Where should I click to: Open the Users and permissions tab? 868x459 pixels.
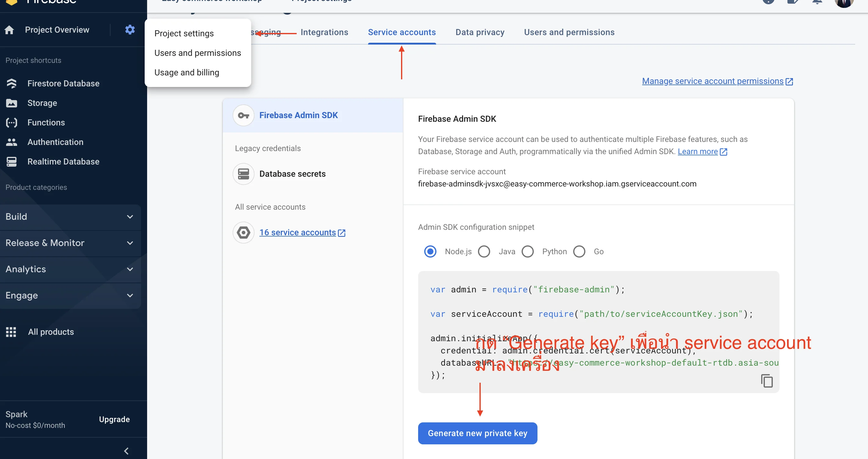click(569, 32)
